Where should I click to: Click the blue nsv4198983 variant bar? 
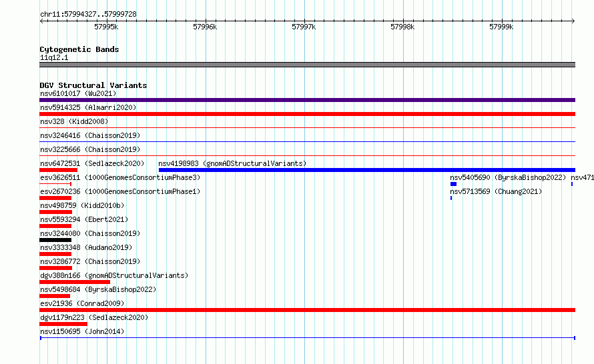pos(367,170)
